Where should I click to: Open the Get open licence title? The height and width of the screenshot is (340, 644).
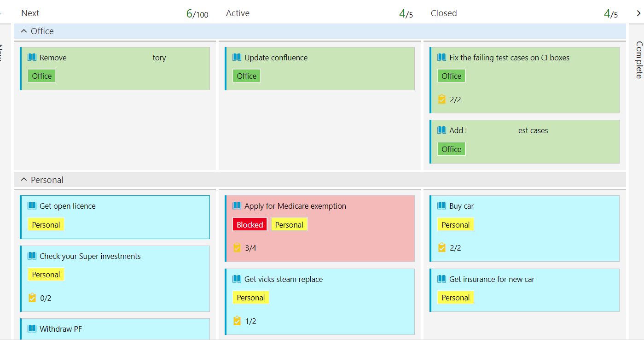[68, 206]
